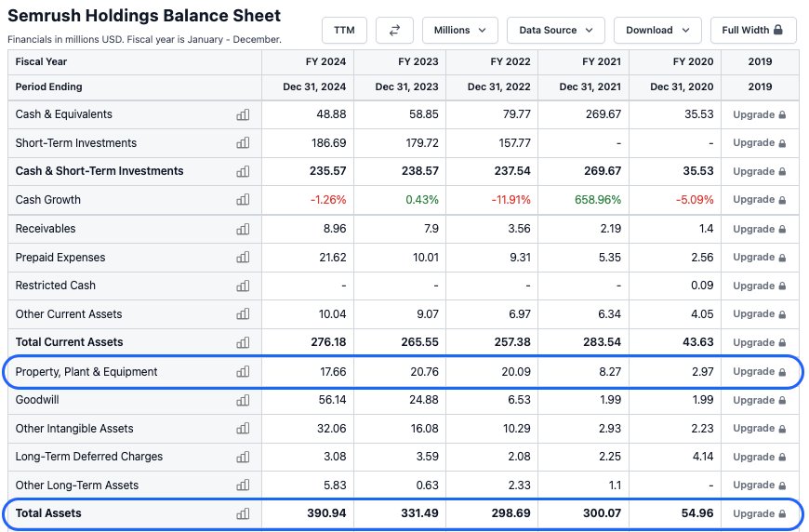
Task: Open the Millions units dropdown
Action: pos(459,31)
